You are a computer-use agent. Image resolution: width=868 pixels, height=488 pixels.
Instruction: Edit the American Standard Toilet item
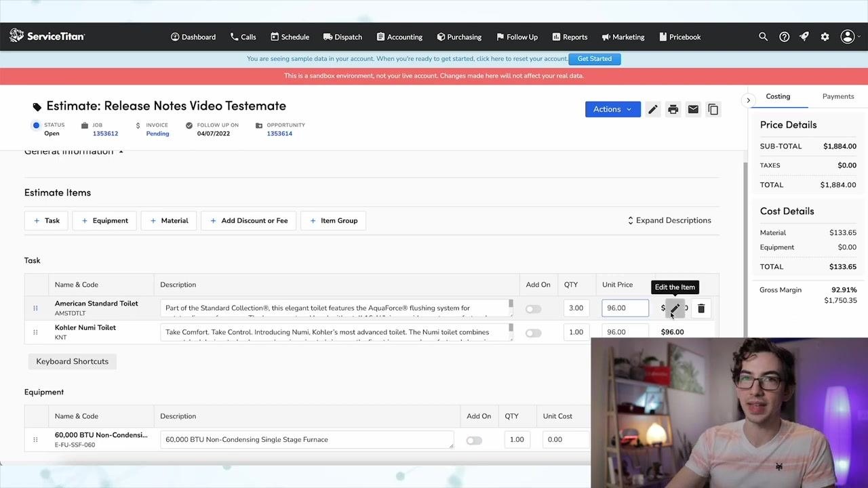tap(675, 308)
